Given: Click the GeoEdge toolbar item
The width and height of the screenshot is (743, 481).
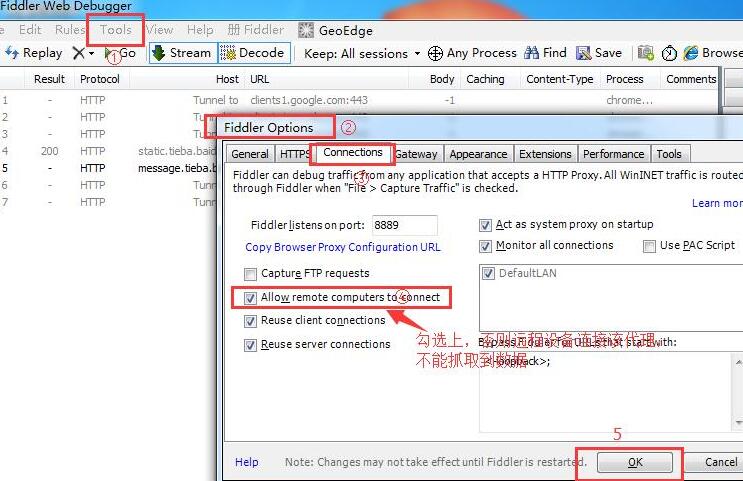Looking at the screenshot, I should 335,30.
